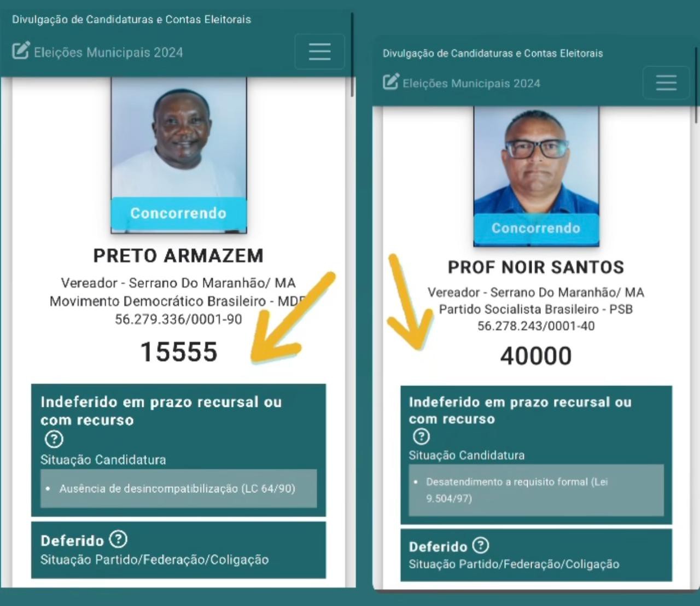Image resolution: width=700 pixels, height=606 pixels.
Task: Click the Eleições Municipais 2024 link on left
Action: point(108,53)
